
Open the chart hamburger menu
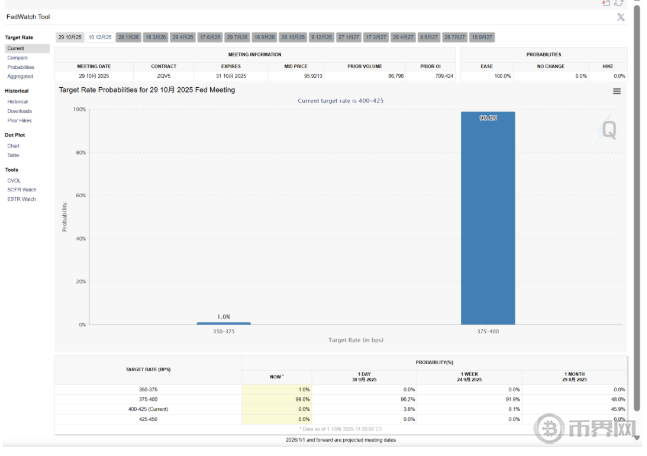[x=616, y=91]
